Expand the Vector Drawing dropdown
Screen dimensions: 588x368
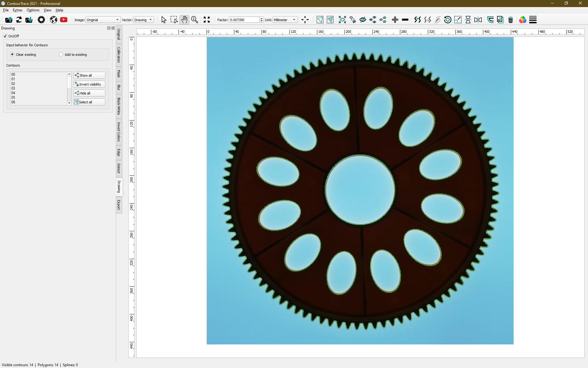tap(150, 20)
